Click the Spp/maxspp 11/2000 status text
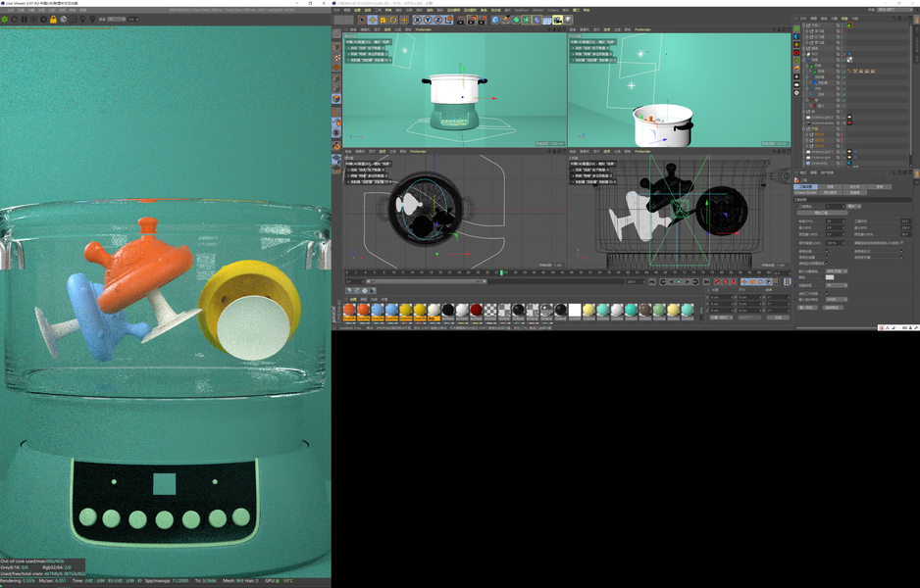The image size is (920, 588). point(167,581)
